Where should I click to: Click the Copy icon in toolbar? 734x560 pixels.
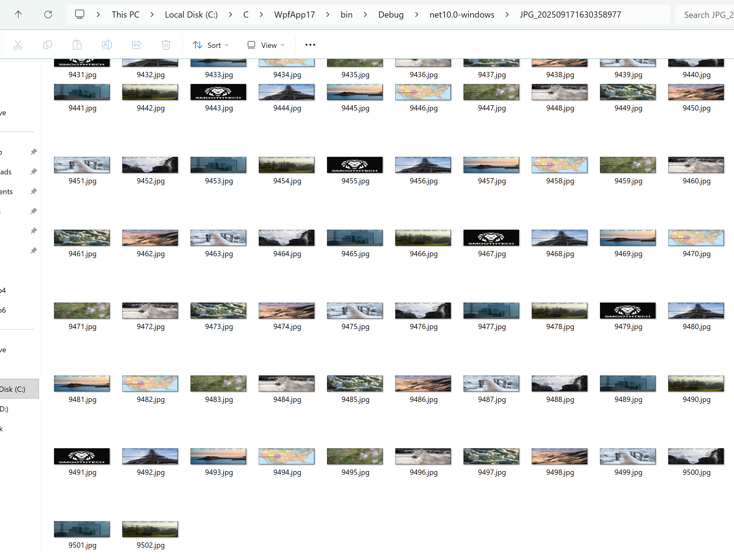tap(48, 45)
